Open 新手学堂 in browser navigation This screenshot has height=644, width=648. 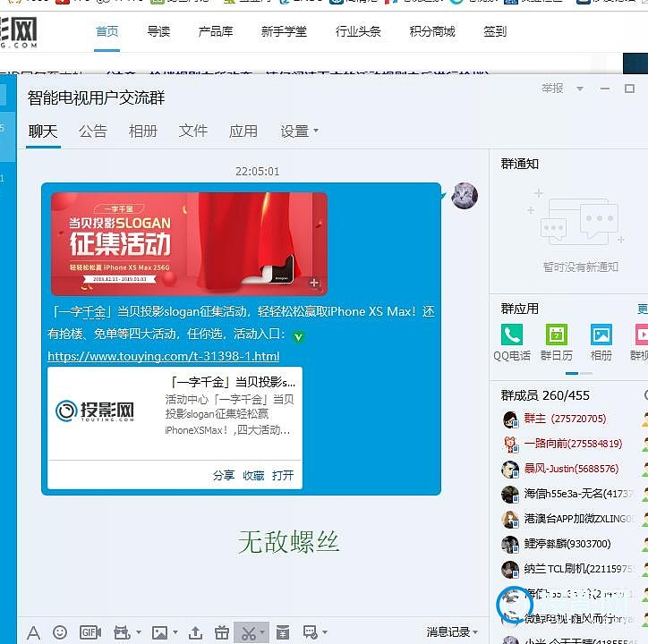(x=284, y=31)
